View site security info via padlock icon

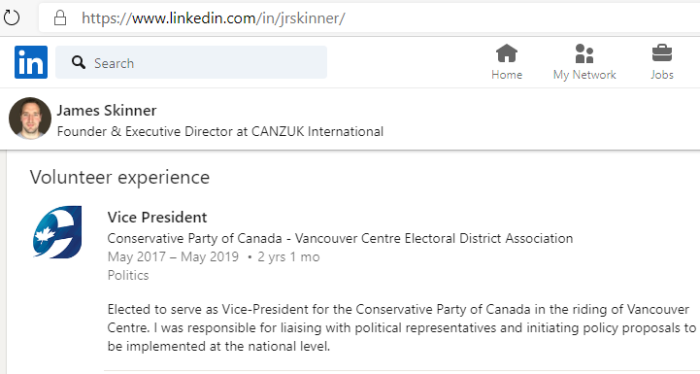60,18
